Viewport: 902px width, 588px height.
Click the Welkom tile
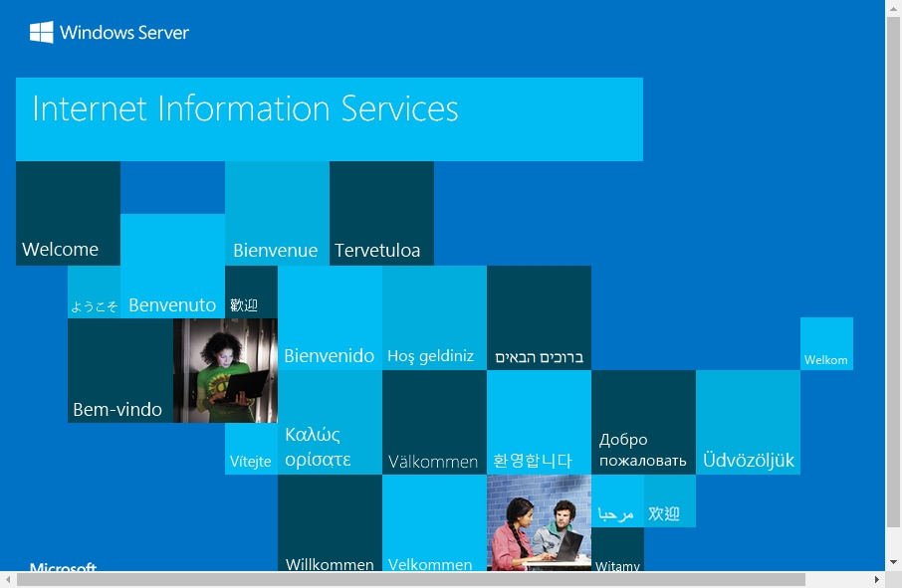point(826,343)
